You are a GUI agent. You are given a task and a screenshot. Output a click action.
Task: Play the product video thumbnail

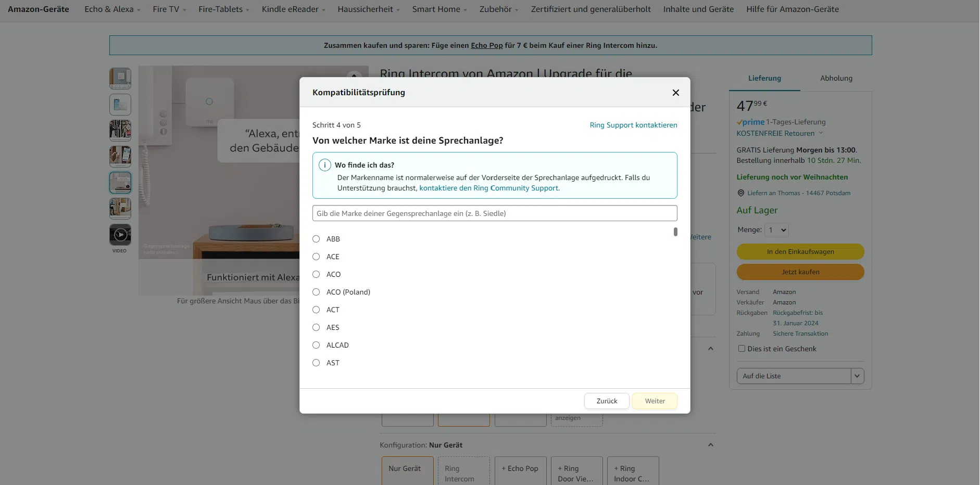pyautogui.click(x=120, y=235)
